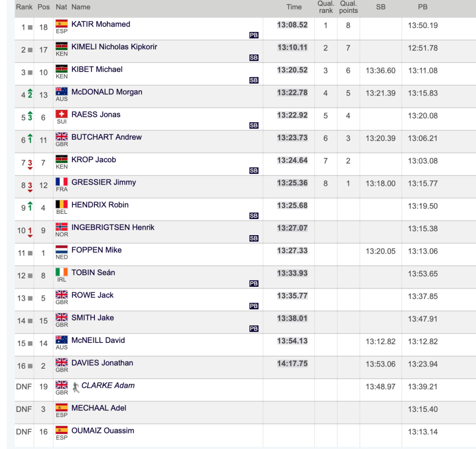This screenshot has height=449, width=476.
Task: Click the SB badge in KIMELI's row
Action: tap(254, 58)
